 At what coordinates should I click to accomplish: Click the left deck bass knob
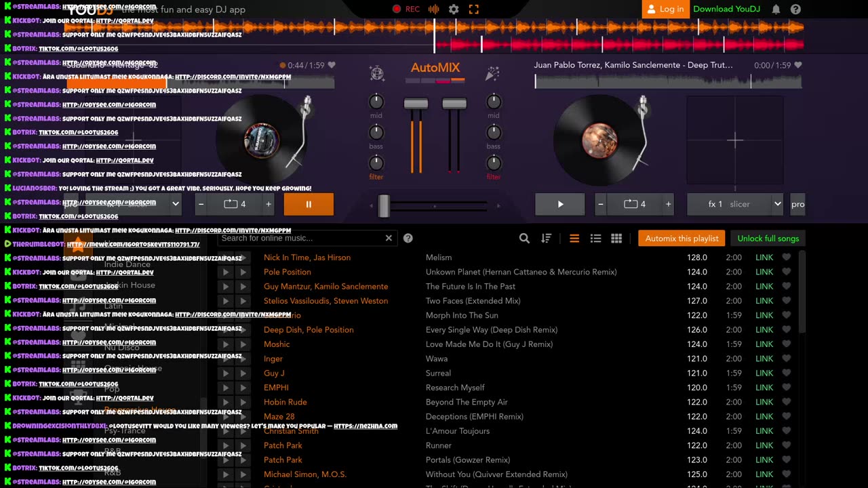tap(376, 132)
